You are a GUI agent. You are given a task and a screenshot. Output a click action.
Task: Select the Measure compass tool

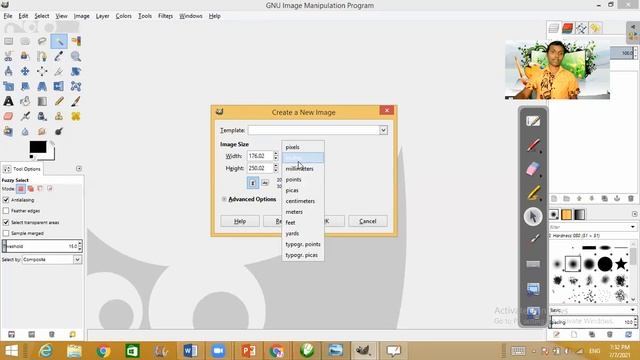pos(8,71)
